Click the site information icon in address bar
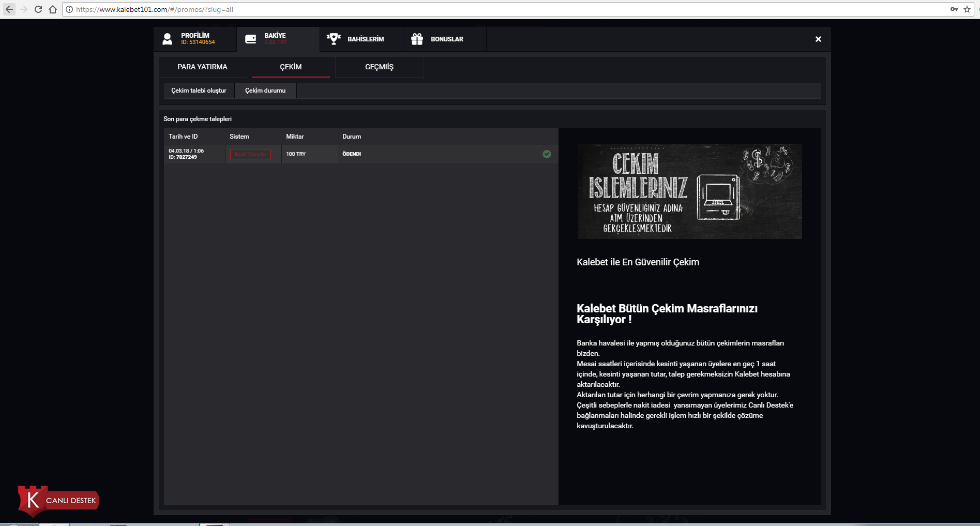 point(69,9)
